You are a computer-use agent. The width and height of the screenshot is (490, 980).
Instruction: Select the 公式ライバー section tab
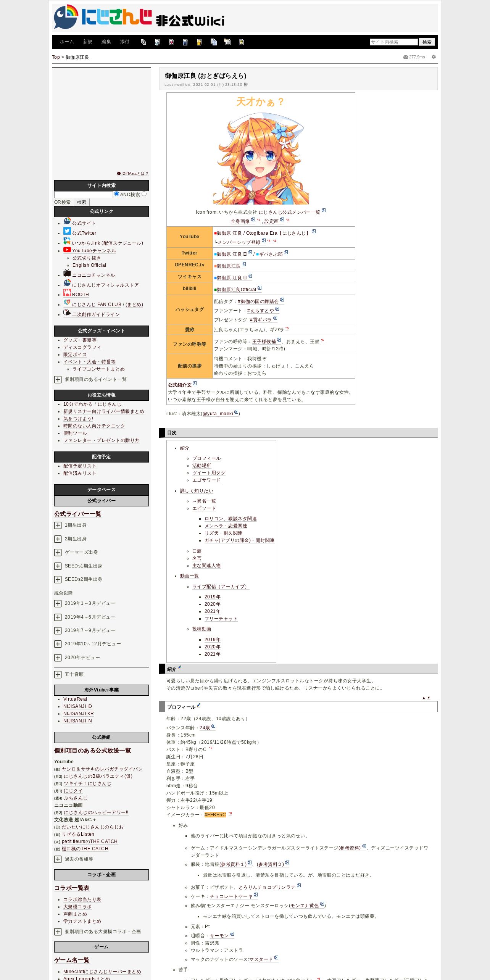(x=102, y=501)
